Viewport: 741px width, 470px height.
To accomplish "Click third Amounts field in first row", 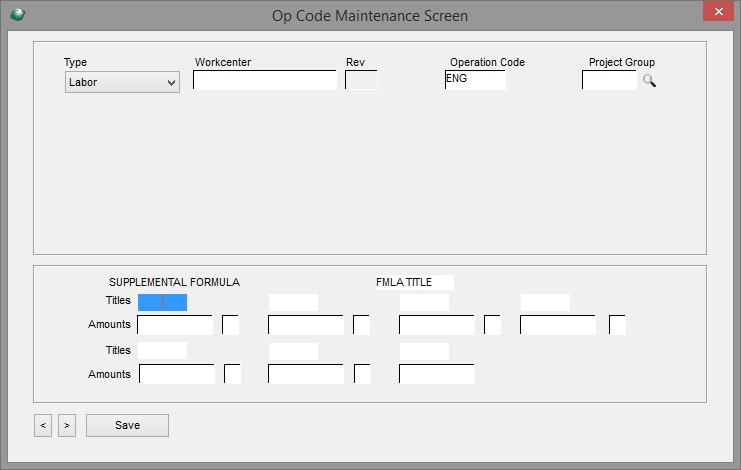I will pos(437,325).
